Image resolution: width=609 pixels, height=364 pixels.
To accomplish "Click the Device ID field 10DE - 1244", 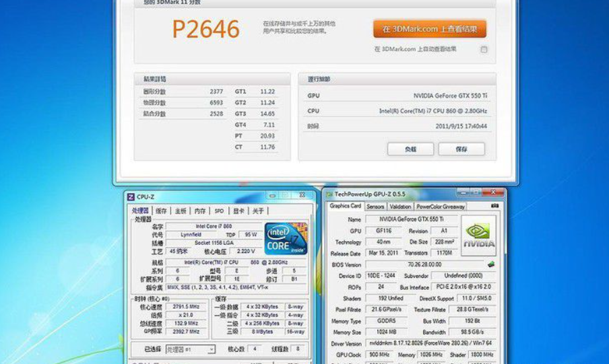I will click(x=381, y=275).
